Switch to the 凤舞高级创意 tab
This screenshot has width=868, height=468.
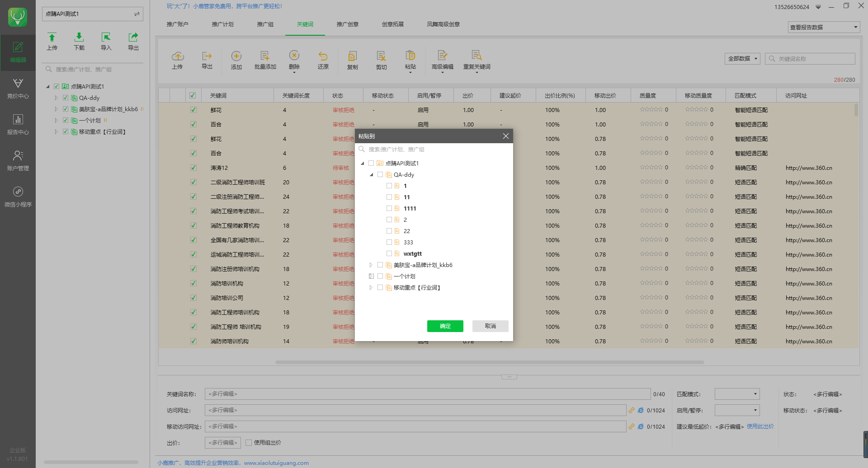(443, 24)
